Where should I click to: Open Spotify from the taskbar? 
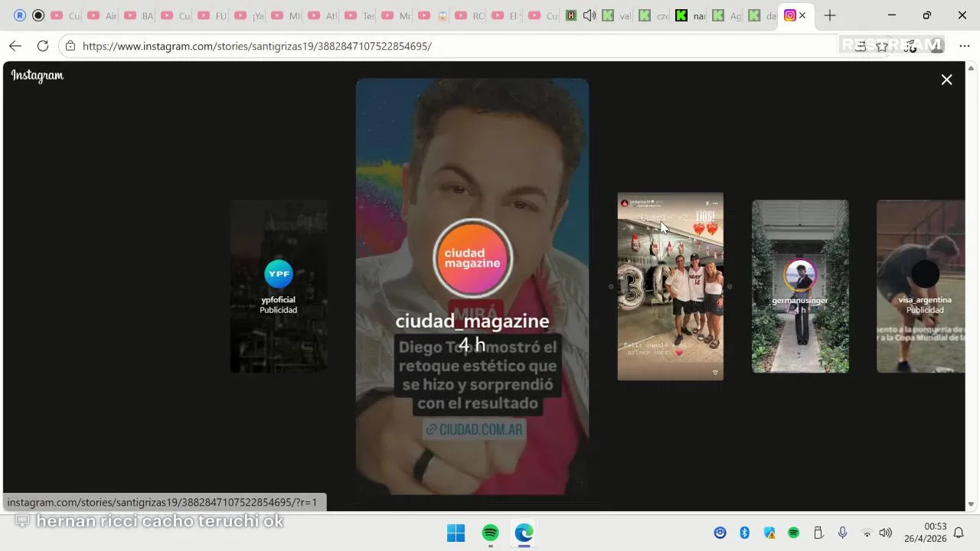[490, 533]
